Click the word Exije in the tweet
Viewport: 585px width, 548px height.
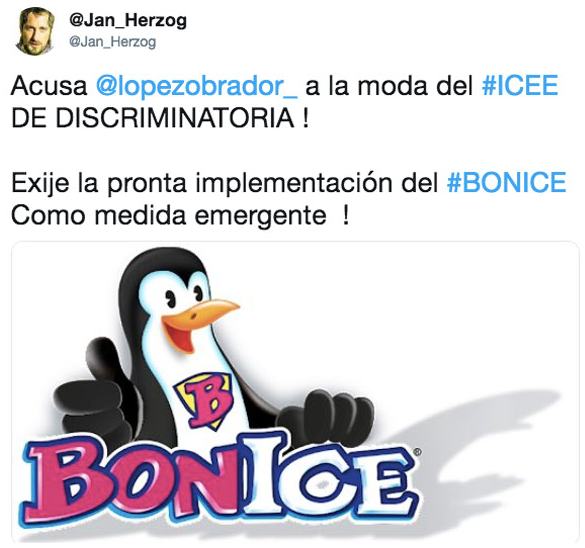coord(40,184)
